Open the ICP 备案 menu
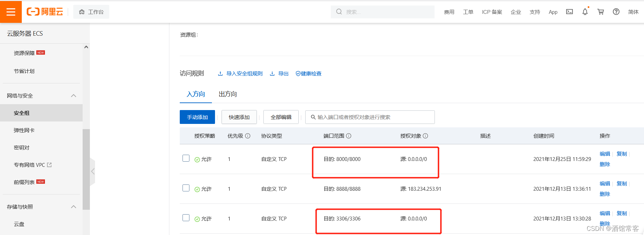This screenshot has width=644, height=235. (492, 12)
